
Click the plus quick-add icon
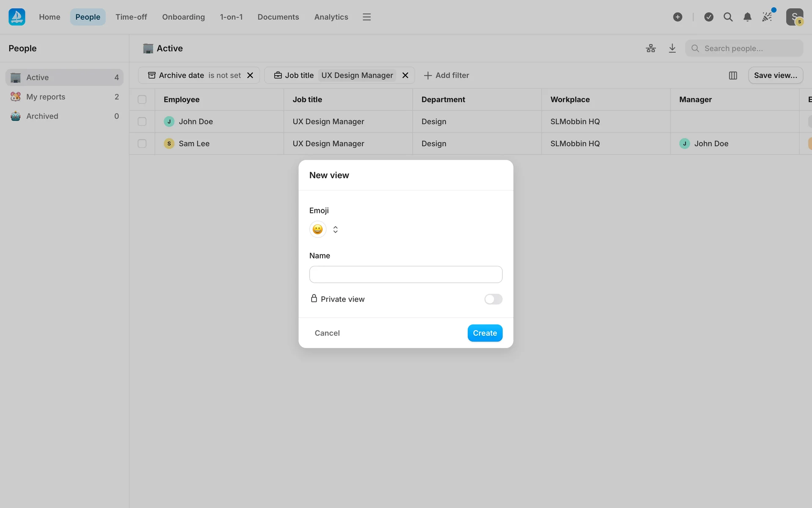[678, 17]
